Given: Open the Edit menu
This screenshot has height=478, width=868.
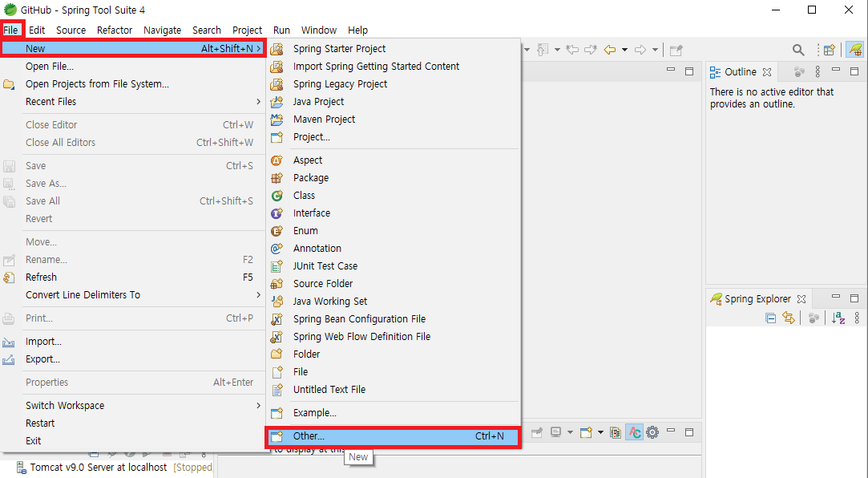Looking at the screenshot, I should [37, 30].
